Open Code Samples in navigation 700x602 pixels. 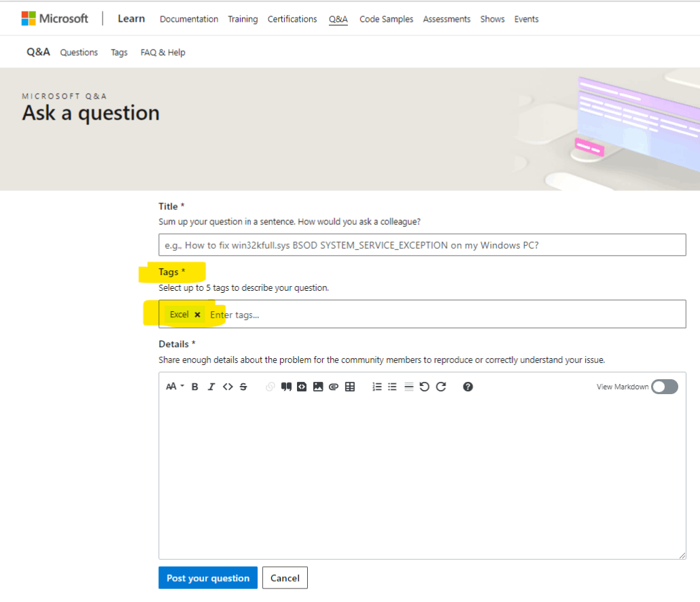coord(386,19)
